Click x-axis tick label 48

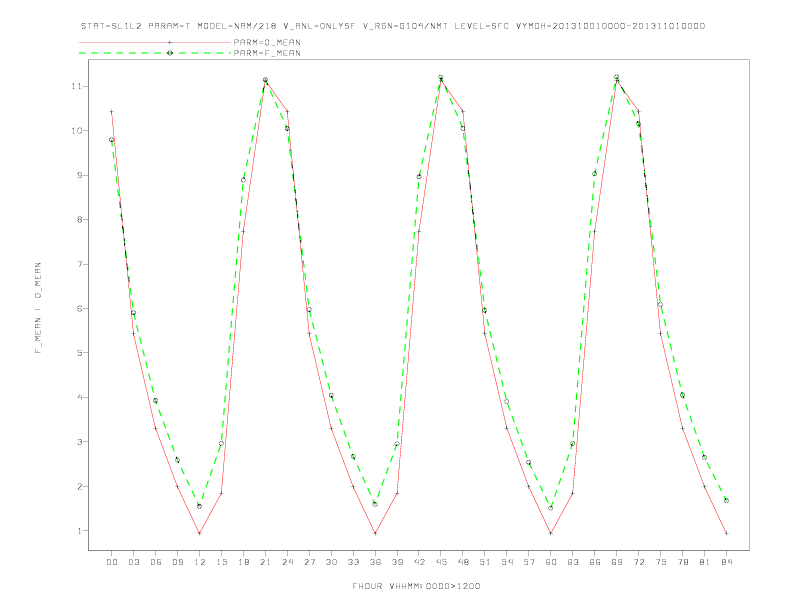463,562
